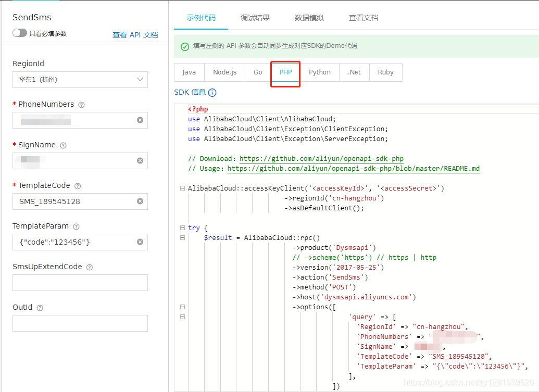Switch to the Ruby language tab
The image size is (539, 392).
(386, 72)
